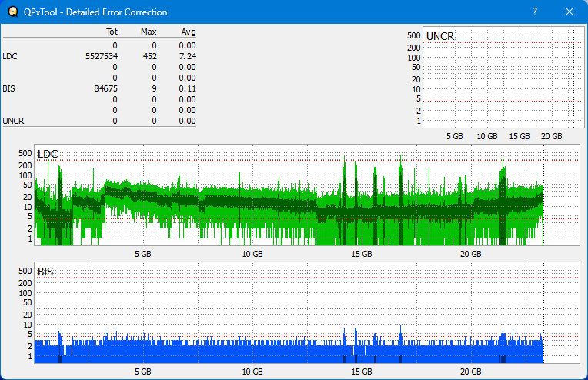Click the 20 GB label under UNCR graph
This screenshot has width=588, height=380.
[x=552, y=136]
